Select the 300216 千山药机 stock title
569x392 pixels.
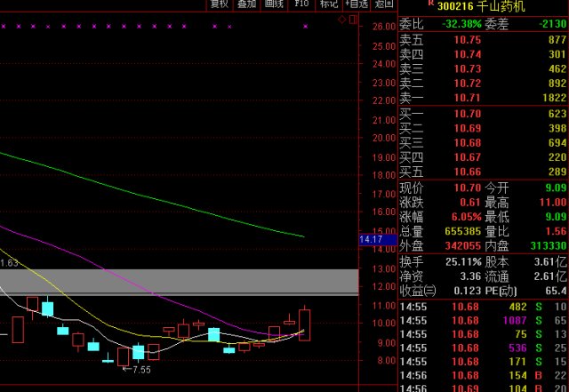click(x=481, y=6)
